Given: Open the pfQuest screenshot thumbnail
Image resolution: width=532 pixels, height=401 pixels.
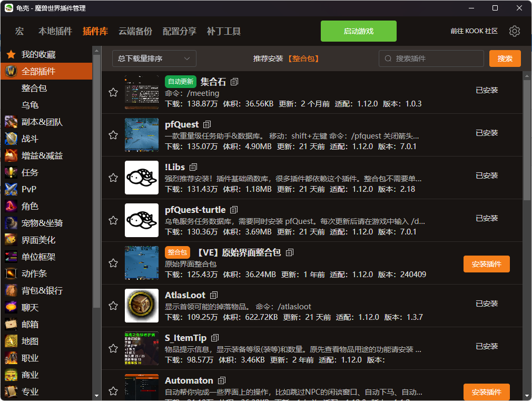Looking at the screenshot, I should 142,135.
